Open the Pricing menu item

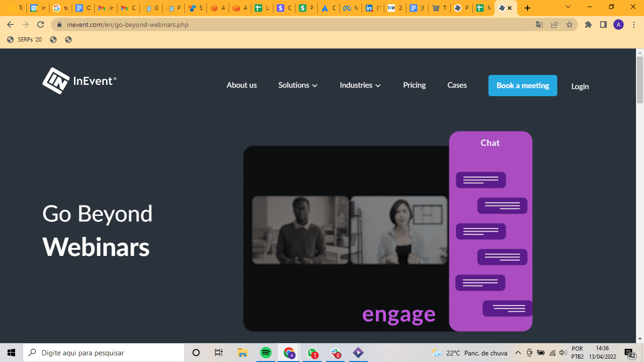[x=414, y=85]
